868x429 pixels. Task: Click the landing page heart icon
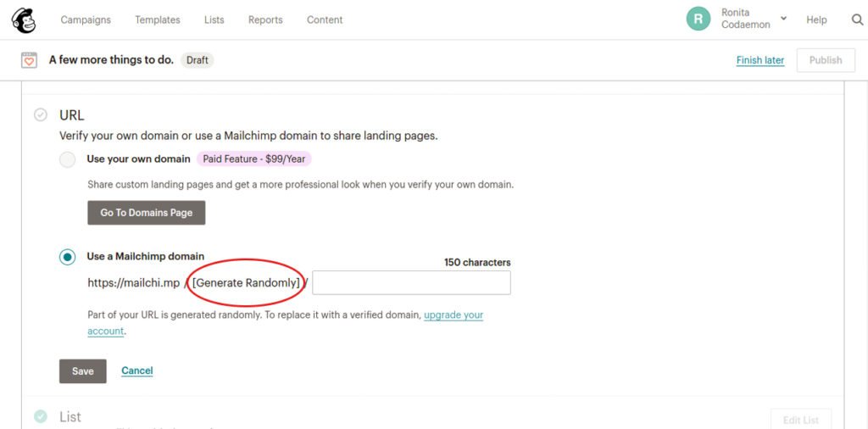click(x=30, y=60)
